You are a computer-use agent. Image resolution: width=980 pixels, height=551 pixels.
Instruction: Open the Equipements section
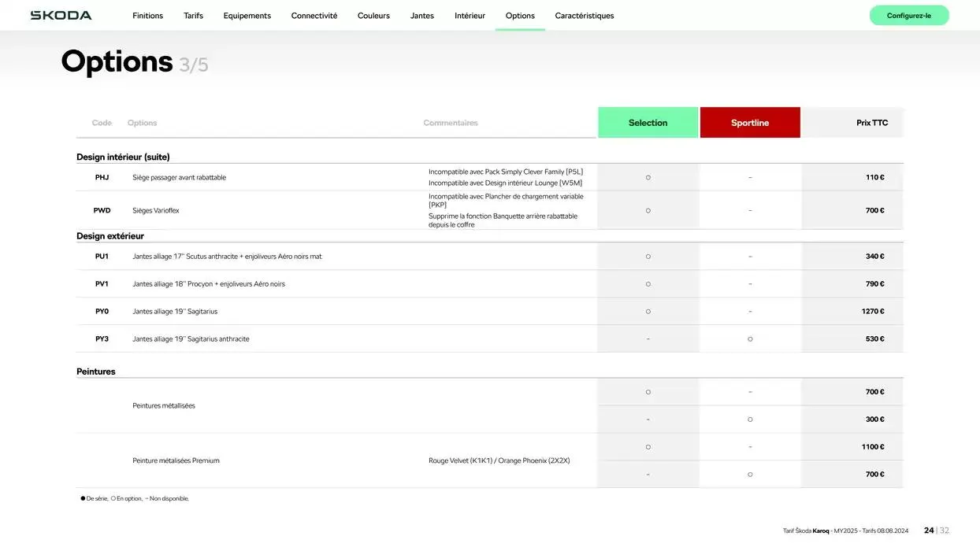(x=247, y=16)
